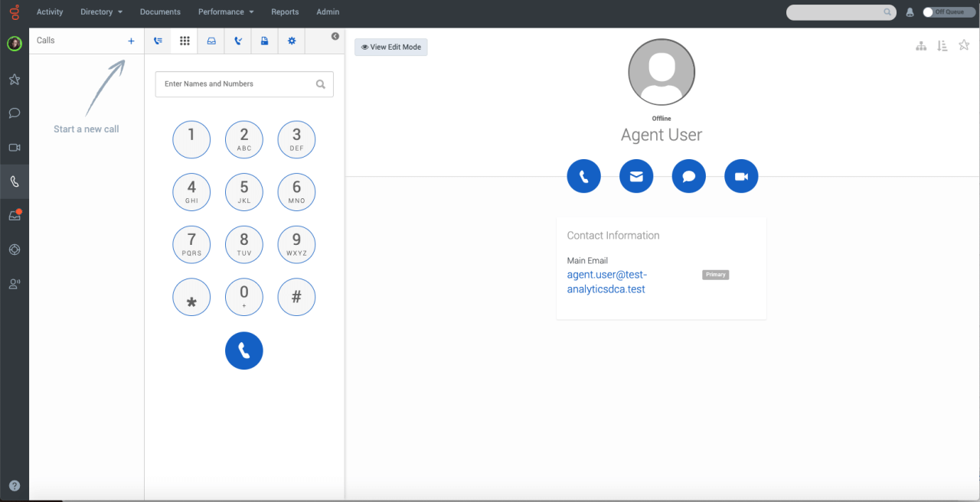Expand the Performance dropdown

pos(225,11)
